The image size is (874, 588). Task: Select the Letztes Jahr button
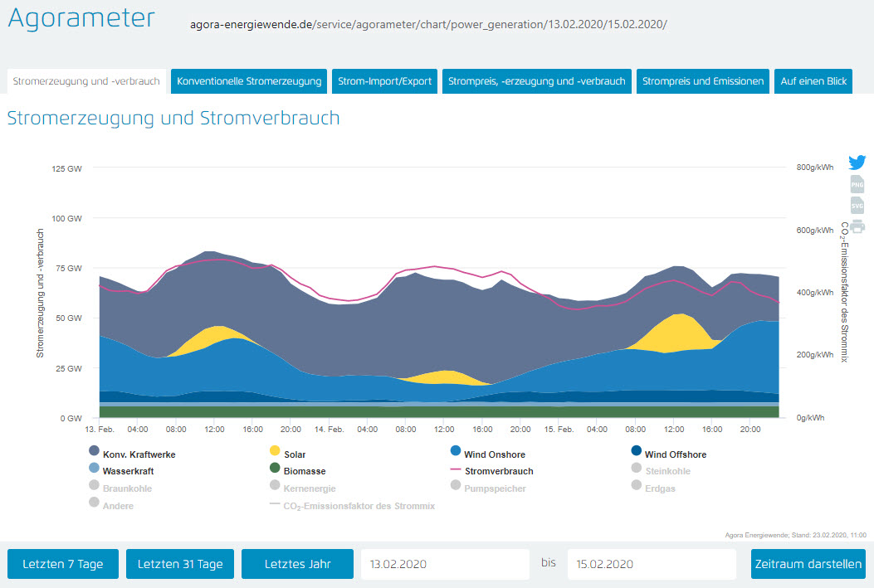click(x=297, y=564)
